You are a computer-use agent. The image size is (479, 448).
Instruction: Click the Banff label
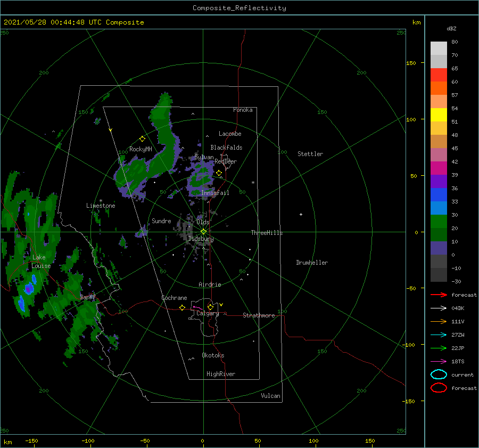click(88, 297)
